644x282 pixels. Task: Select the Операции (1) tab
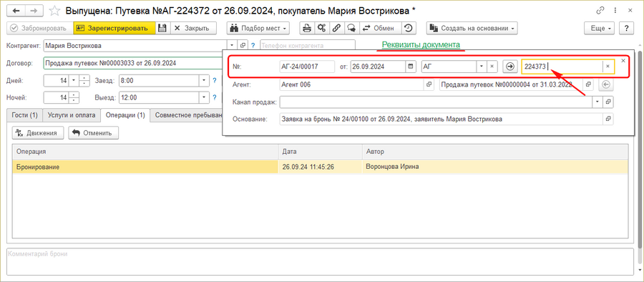125,115
